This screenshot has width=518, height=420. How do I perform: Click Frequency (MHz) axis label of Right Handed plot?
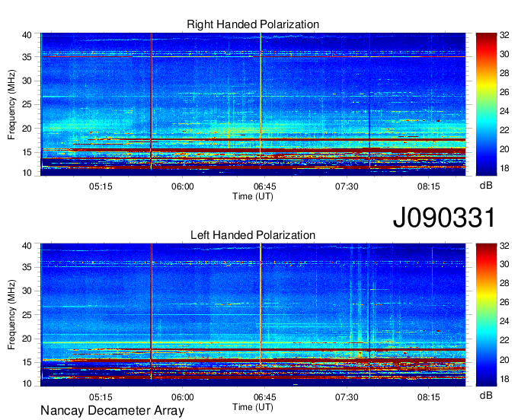11,104
